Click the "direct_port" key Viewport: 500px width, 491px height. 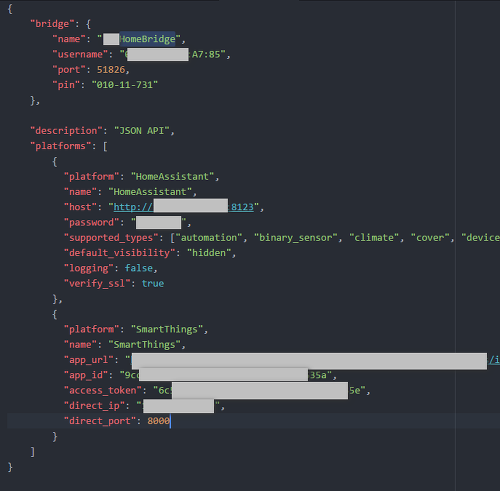click(100, 421)
